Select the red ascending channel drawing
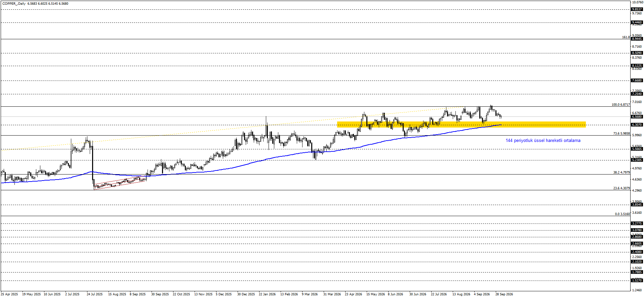 click(120, 183)
